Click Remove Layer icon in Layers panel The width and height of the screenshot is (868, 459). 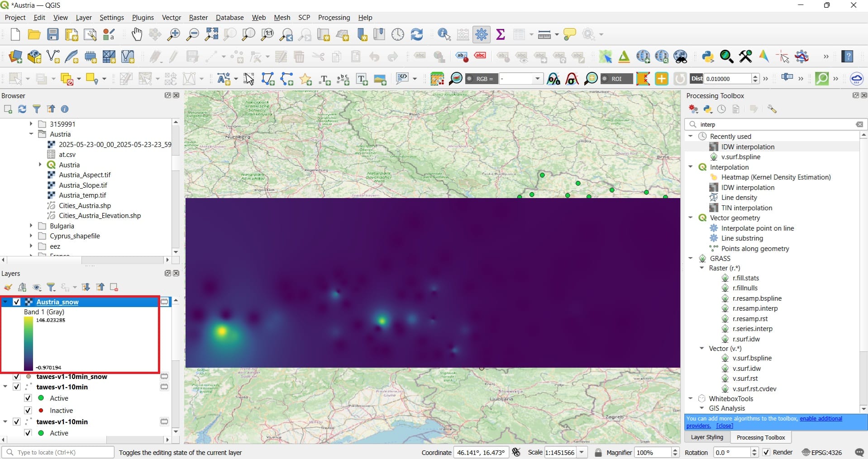tap(114, 287)
